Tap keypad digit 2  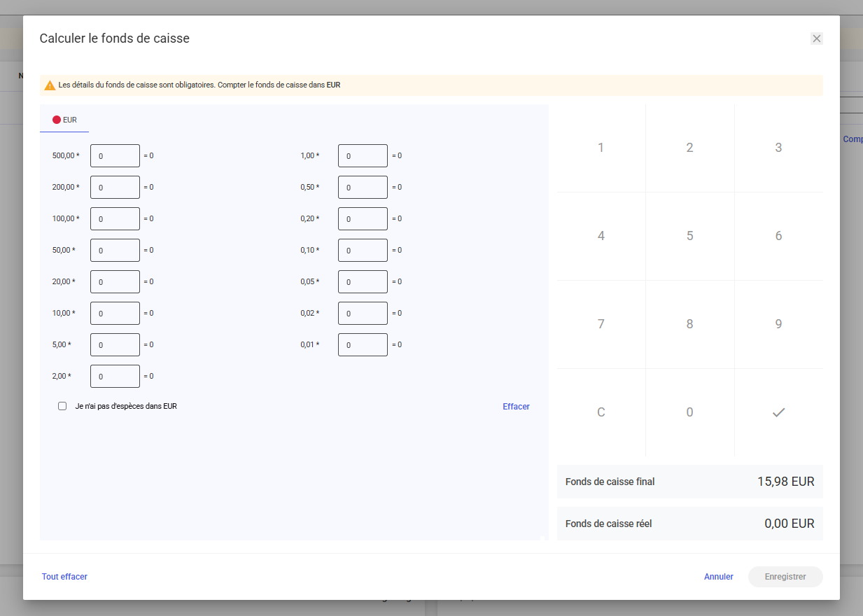tap(689, 148)
